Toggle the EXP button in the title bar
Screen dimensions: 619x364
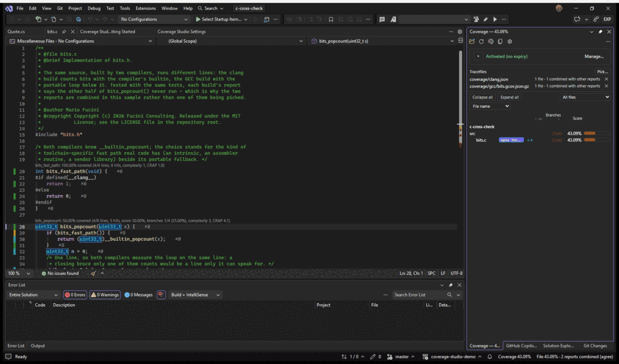(x=607, y=19)
